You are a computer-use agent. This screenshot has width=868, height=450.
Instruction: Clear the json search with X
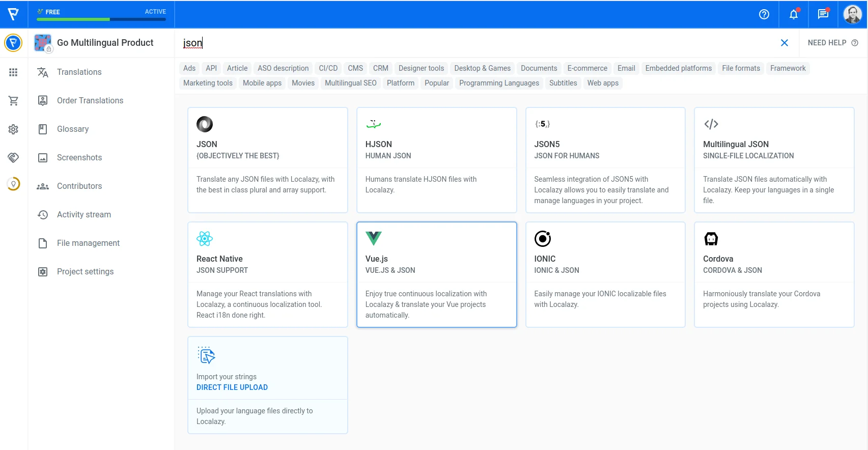tap(784, 43)
